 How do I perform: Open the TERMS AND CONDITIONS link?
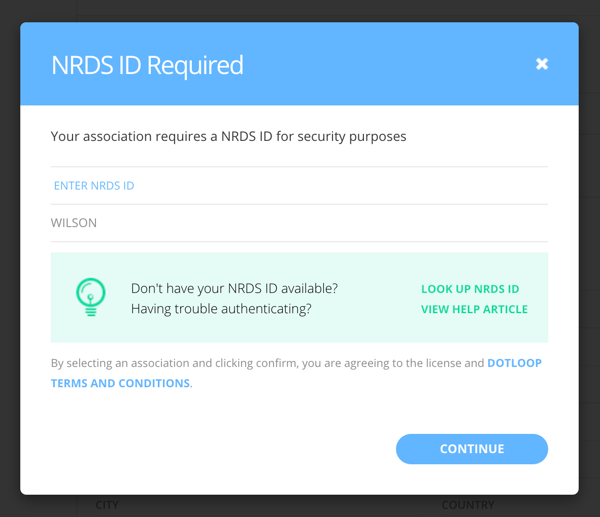tap(120, 383)
